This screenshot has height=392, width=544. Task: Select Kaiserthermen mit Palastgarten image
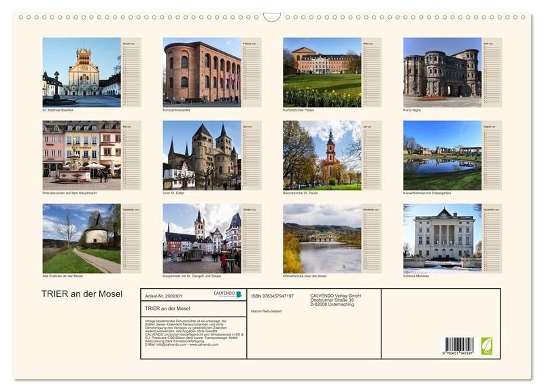tap(442, 156)
